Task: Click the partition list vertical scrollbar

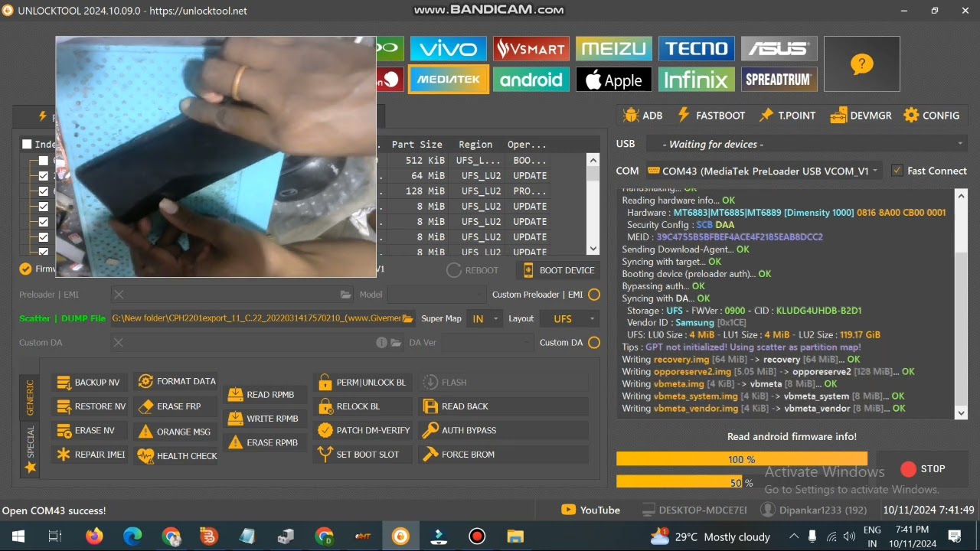Action: click(x=593, y=204)
